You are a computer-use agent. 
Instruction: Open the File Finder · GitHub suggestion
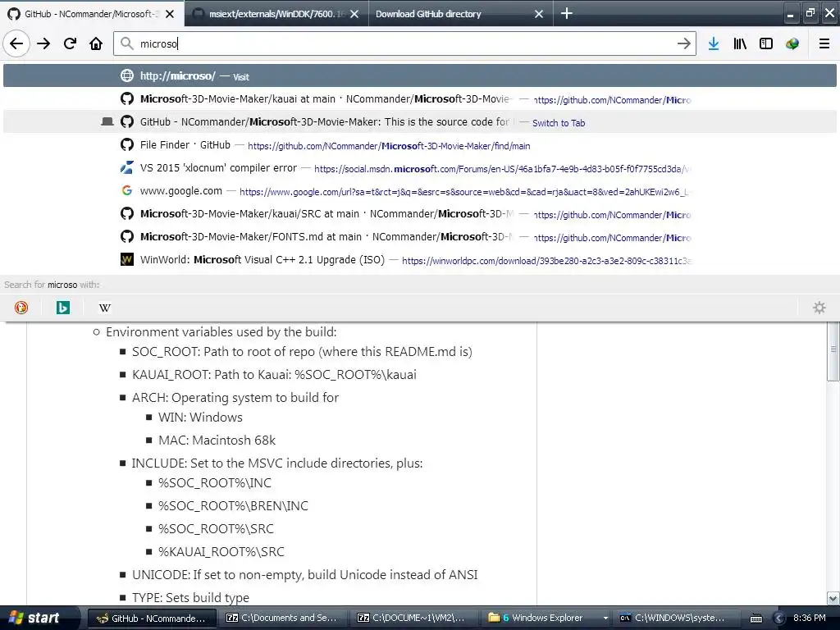coord(420,145)
